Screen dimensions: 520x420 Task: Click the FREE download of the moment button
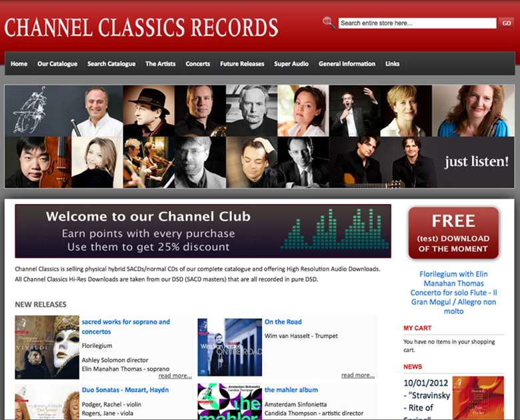tap(453, 233)
